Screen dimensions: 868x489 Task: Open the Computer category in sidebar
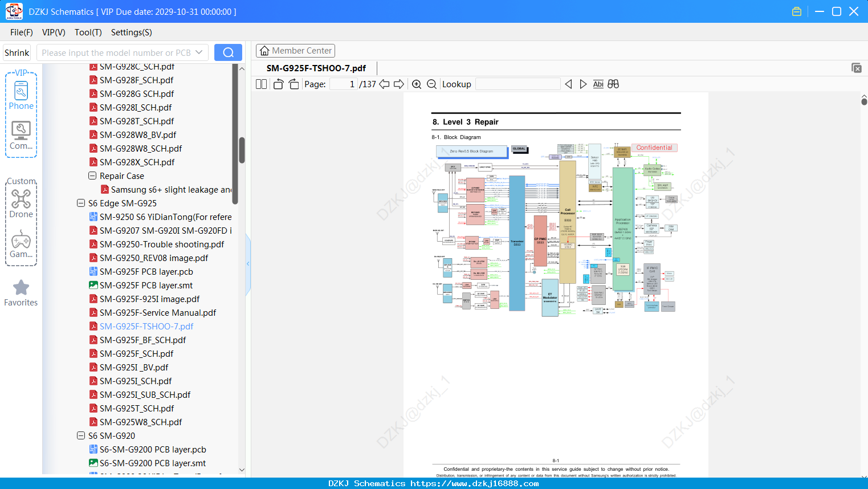tap(21, 136)
